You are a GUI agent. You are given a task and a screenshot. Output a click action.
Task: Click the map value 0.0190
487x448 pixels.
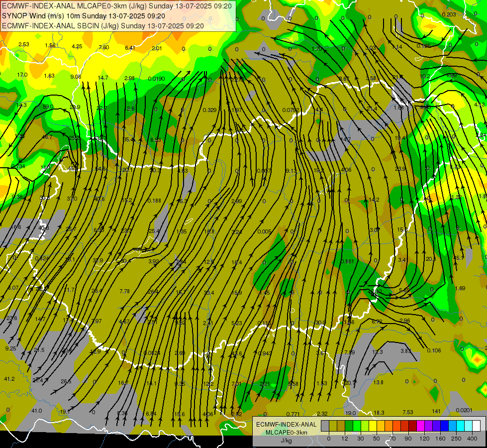tap(156, 79)
